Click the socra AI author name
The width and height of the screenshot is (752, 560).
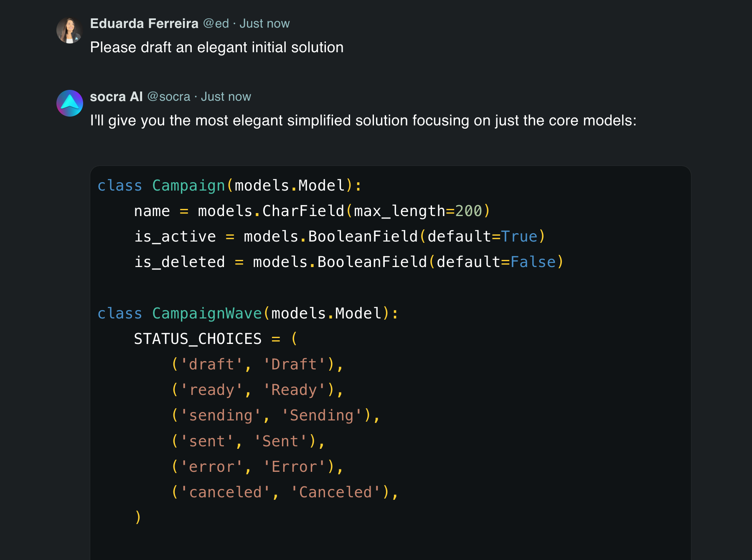[x=116, y=97]
